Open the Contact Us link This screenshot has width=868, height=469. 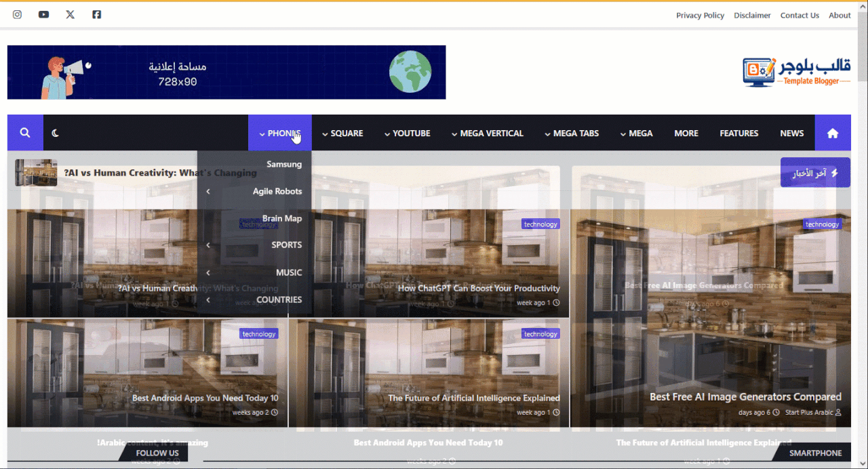800,15
